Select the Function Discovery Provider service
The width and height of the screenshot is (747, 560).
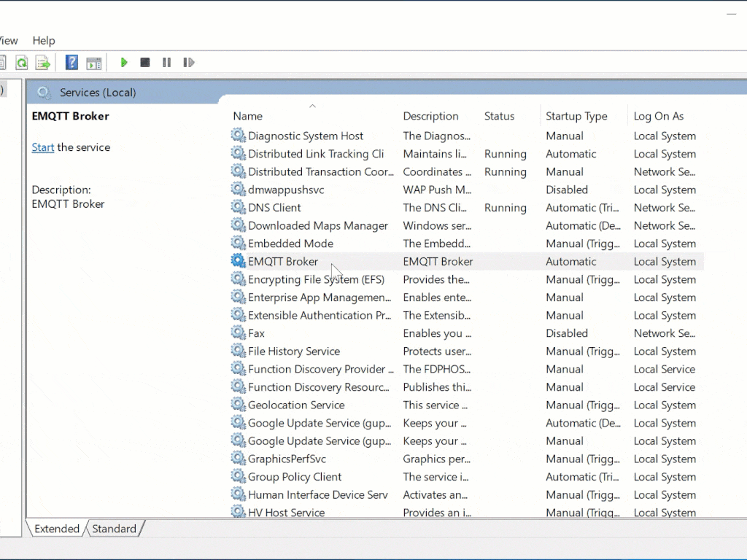[x=321, y=369]
